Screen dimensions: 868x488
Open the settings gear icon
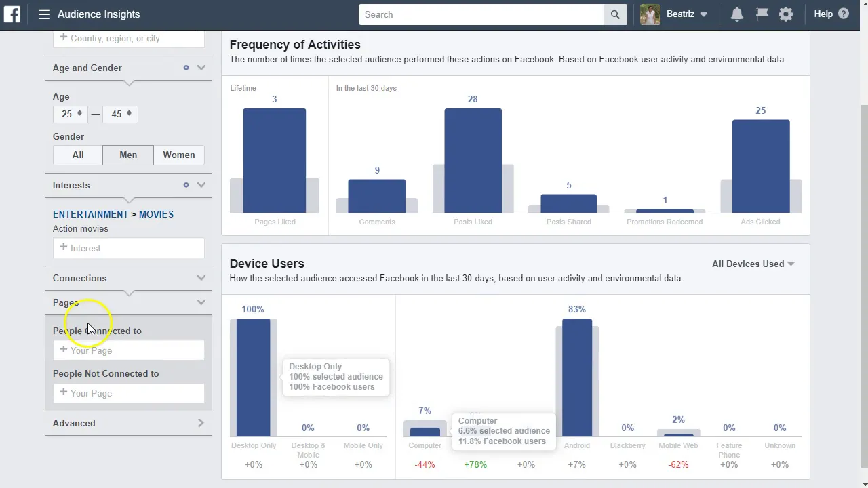786,14
